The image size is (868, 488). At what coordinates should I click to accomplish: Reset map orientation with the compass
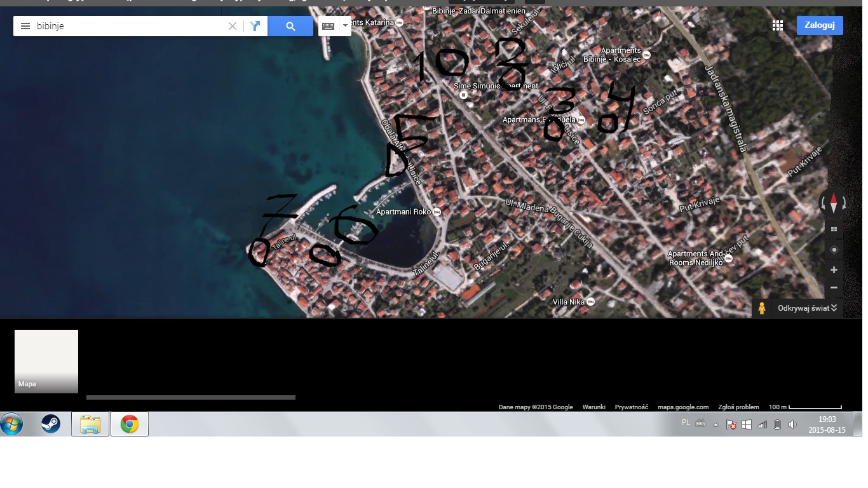click(834, 203)
